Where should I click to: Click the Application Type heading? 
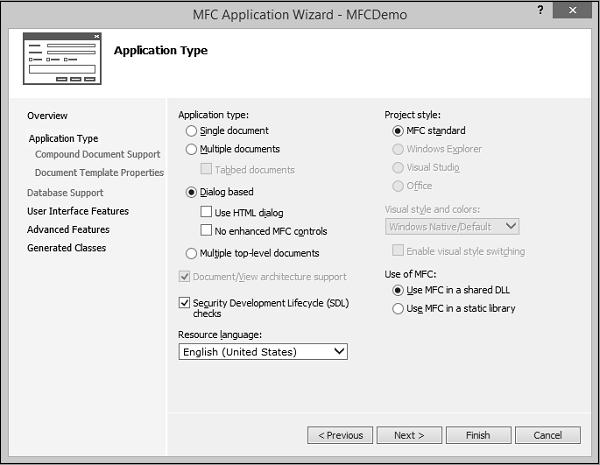161,50
